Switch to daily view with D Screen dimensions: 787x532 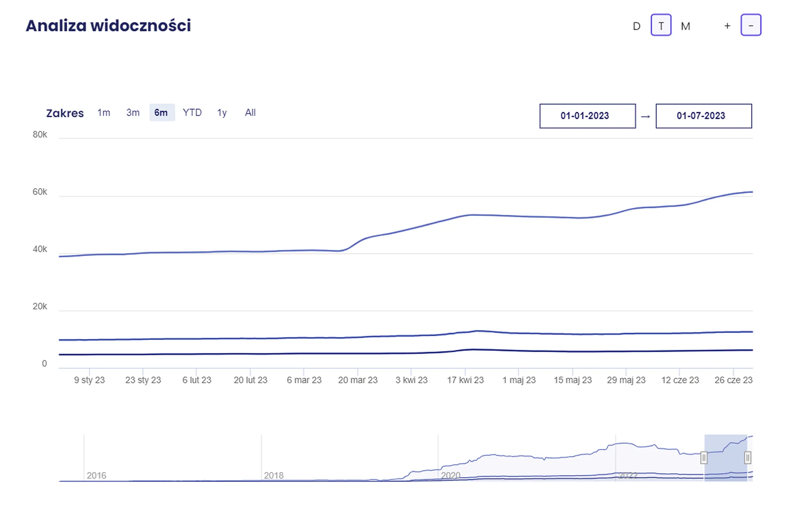(636, 26)
